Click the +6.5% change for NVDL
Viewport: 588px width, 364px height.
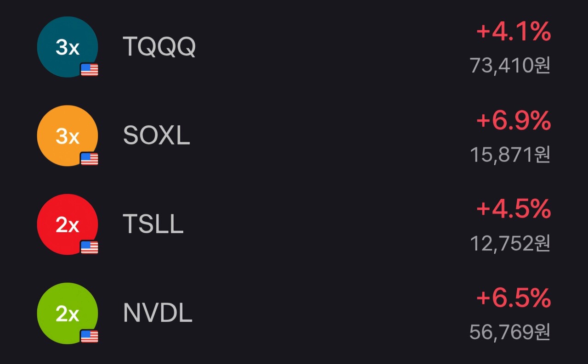point(514,299)
